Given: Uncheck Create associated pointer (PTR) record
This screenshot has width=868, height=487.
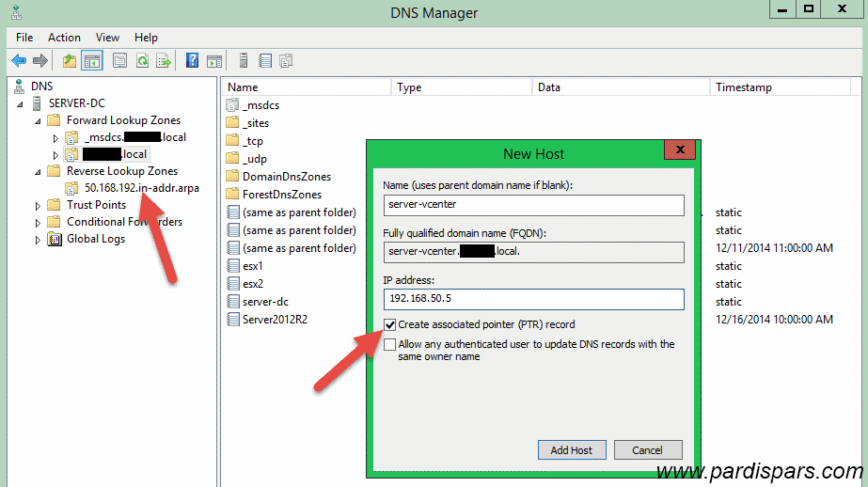Looking at the screenshot, I should (389, 324).
